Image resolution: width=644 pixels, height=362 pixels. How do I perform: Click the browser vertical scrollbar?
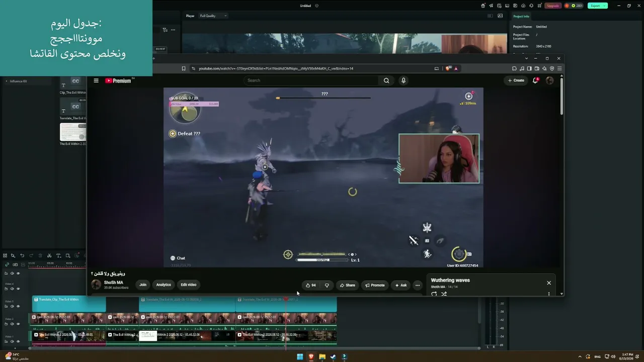561,97
